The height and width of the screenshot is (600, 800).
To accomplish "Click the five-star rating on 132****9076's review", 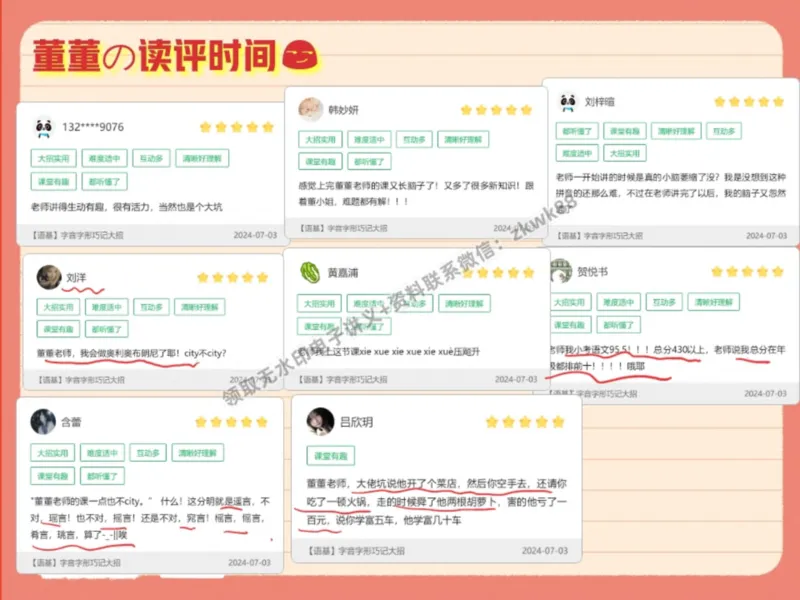I will pyautogui.click(x=237, y=127).
